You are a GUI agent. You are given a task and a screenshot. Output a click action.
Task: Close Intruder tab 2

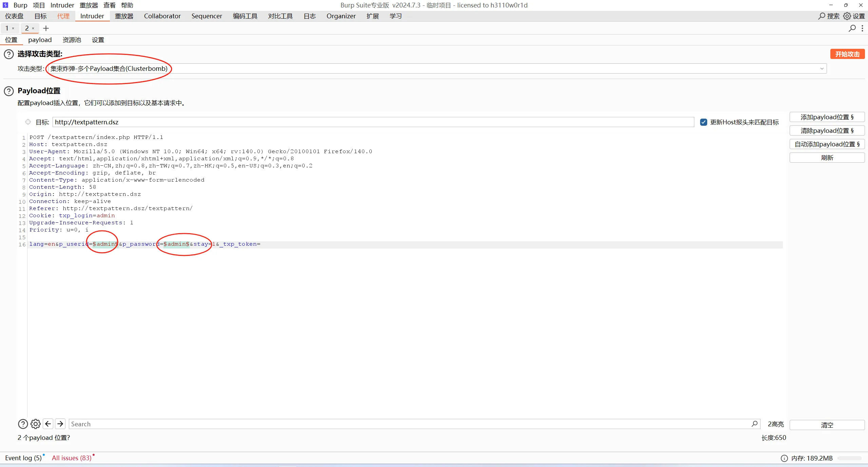coord(33,28)
